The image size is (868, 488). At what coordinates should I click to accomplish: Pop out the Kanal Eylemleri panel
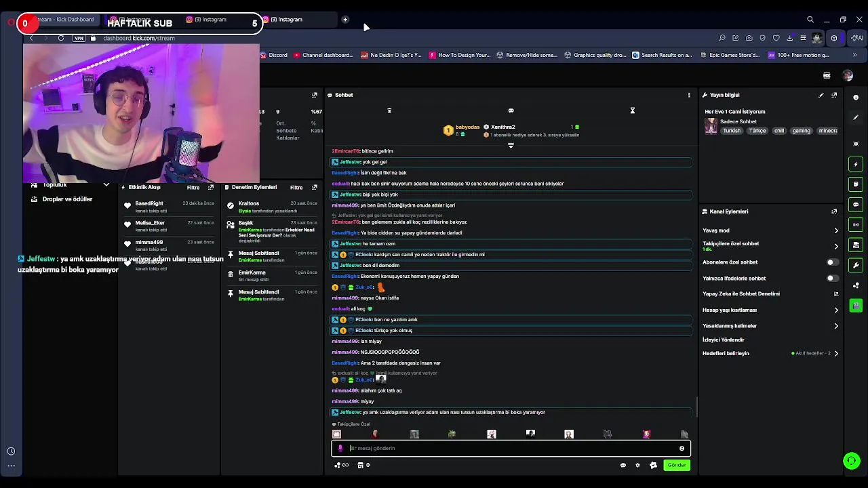(x=834, y=211)
